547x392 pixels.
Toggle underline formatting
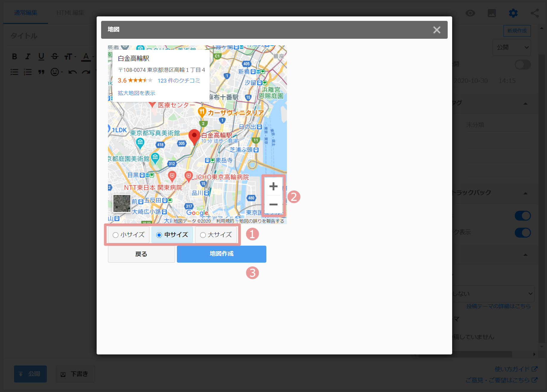coord(41,56)
